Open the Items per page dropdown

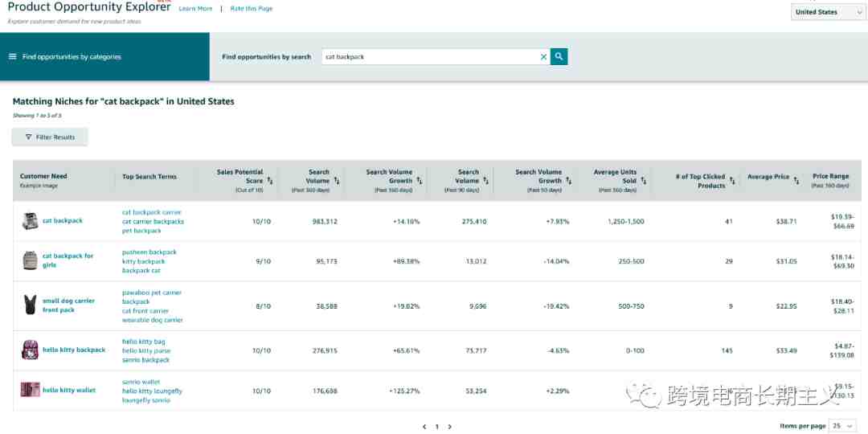coord(842,426)
